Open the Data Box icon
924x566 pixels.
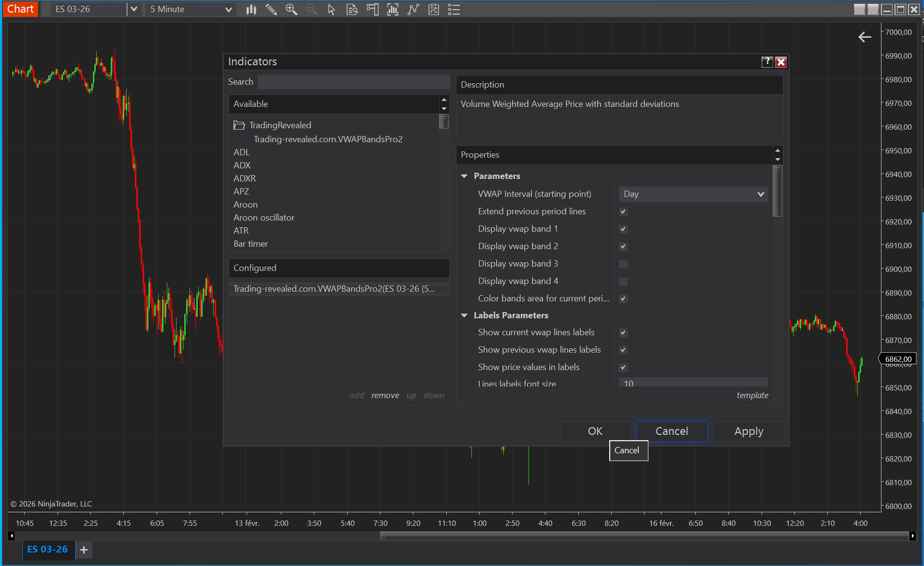[x=352, y=9]
